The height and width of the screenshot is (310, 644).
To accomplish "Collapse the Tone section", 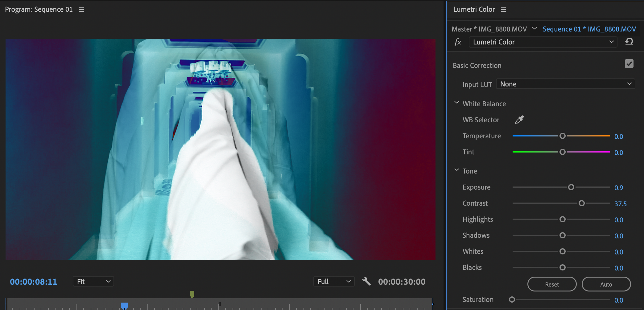I will pyautogui.click(x=457, y=170).
